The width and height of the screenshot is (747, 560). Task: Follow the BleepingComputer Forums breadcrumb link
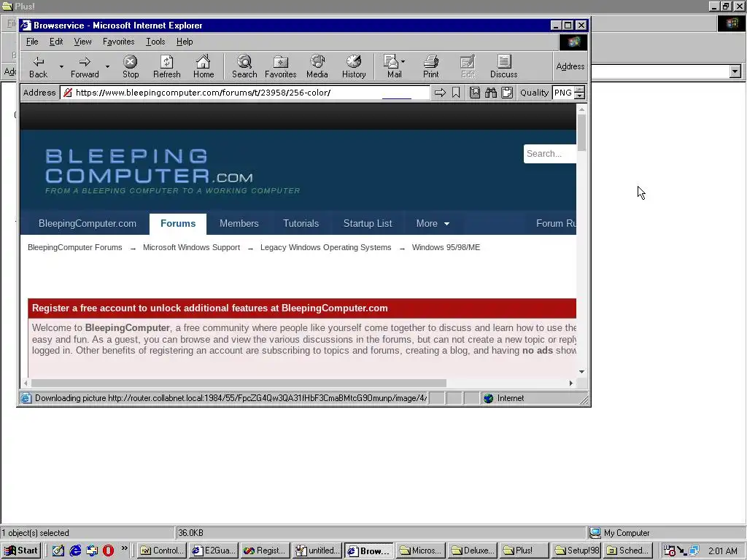tap(75, 247)
